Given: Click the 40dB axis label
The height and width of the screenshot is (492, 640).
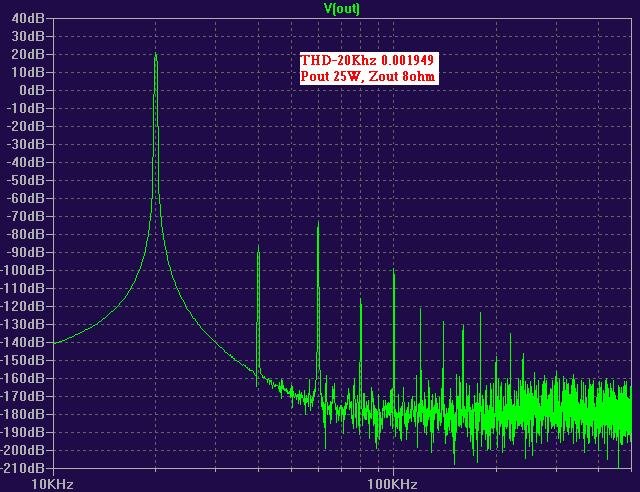Looking at the screenshot, I should tap(28, 18).
